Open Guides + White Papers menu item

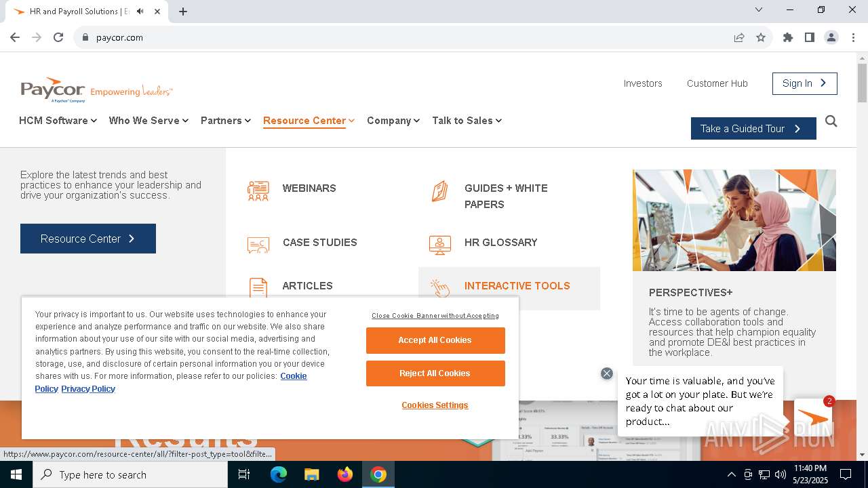coord(506,197)
